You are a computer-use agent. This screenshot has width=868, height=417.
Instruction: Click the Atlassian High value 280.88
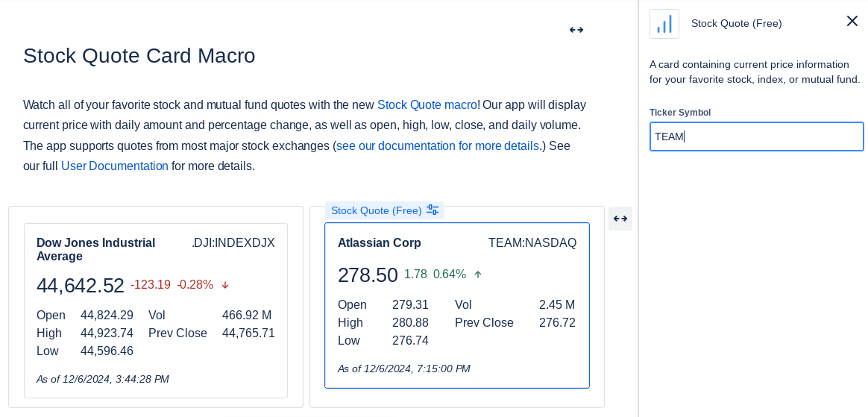tap(410, 322)
